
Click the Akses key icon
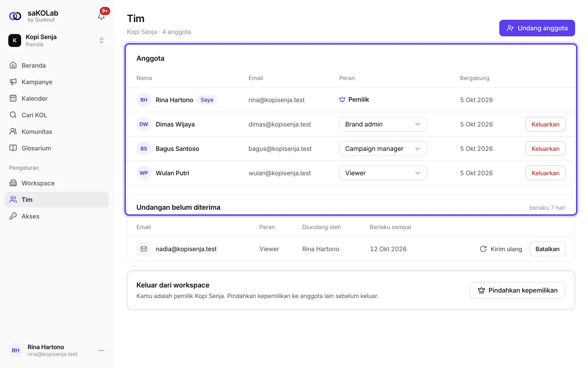[x=13, y=216]
